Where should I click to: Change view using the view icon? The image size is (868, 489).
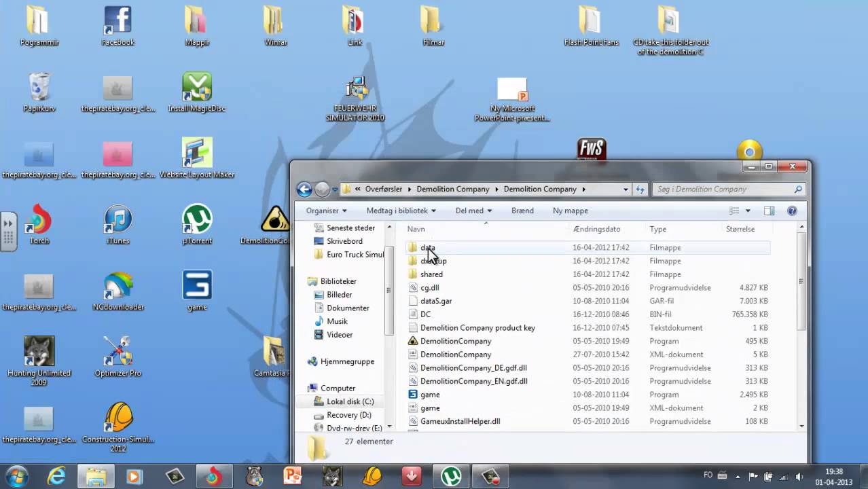click(x=734, y=211)
